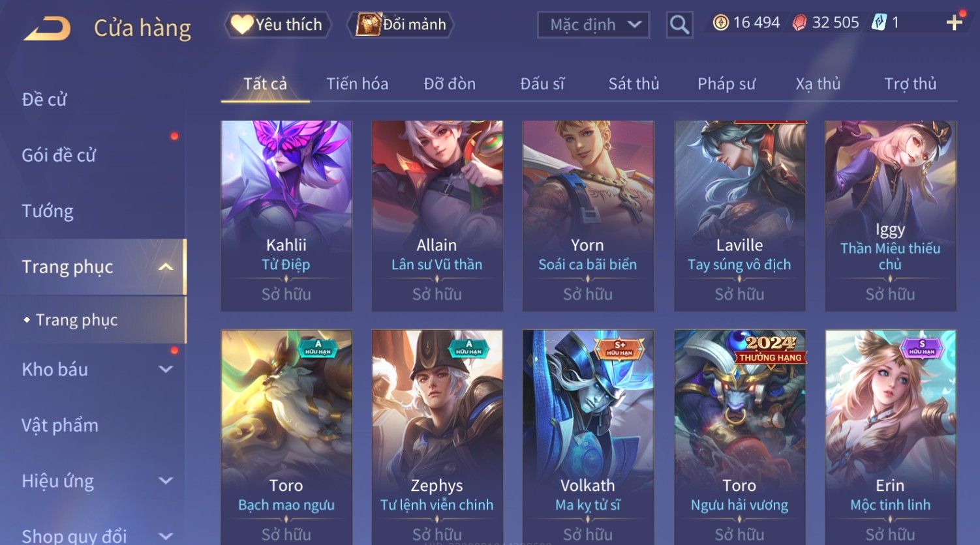Click the blue ticket currency icon
The width and height of the screenshot is (980, 545).
(x=879, y=23)
